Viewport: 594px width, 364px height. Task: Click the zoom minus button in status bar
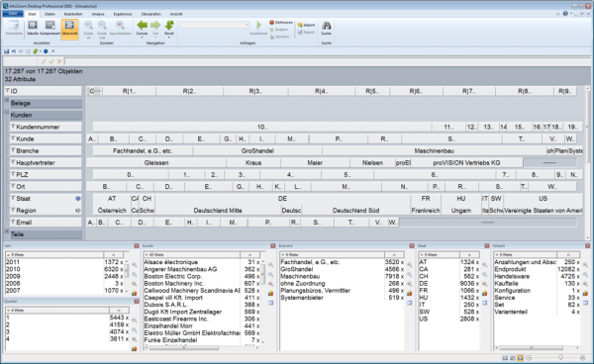[529, 357]
